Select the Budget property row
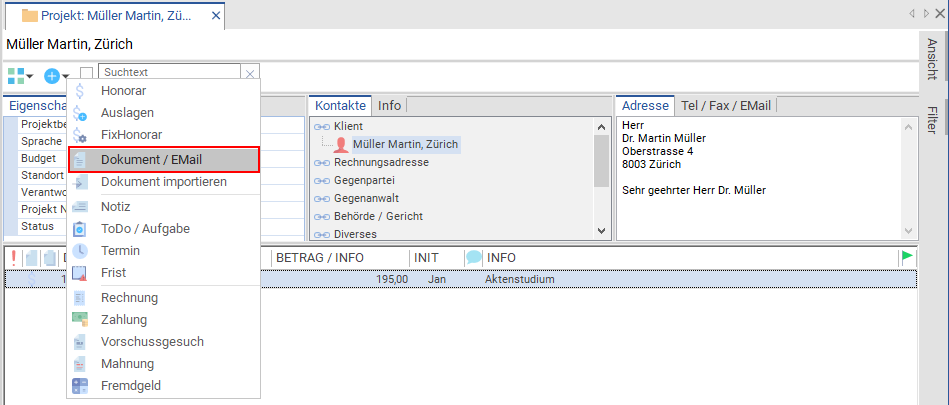949x405 pixels. [39, 158]
